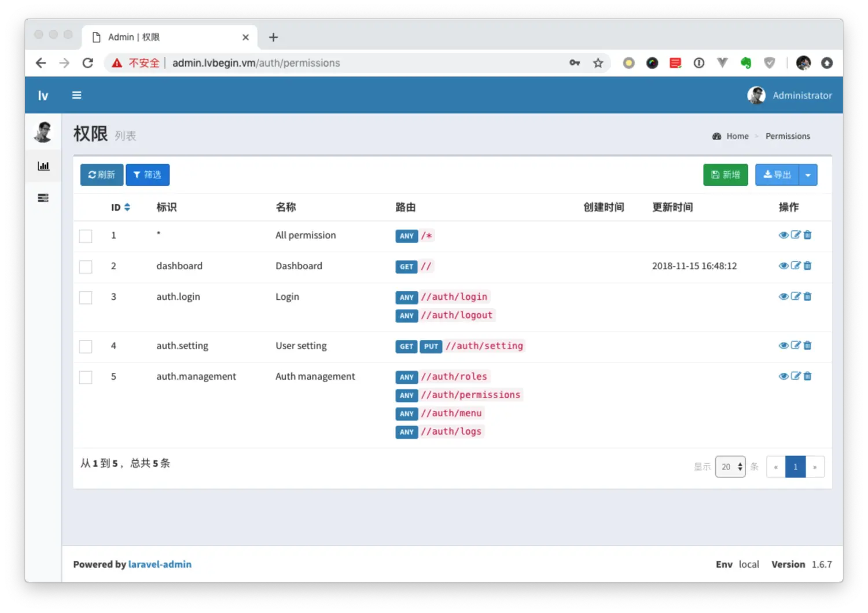Delete the dashboard permission row
Viewport: 868px width, 613px height.
click(x=808, y=266)
